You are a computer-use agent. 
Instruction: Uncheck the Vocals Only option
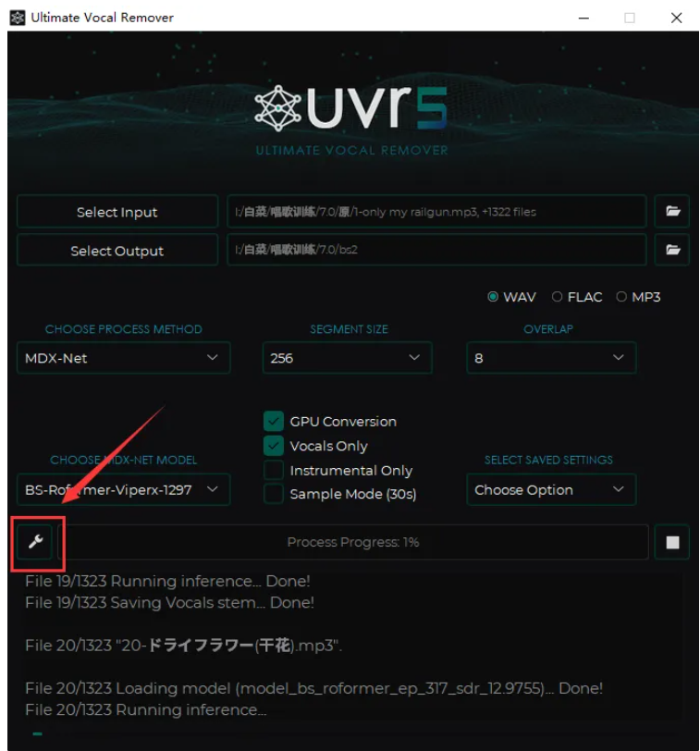pyautogui.click(x=274, y=446)
